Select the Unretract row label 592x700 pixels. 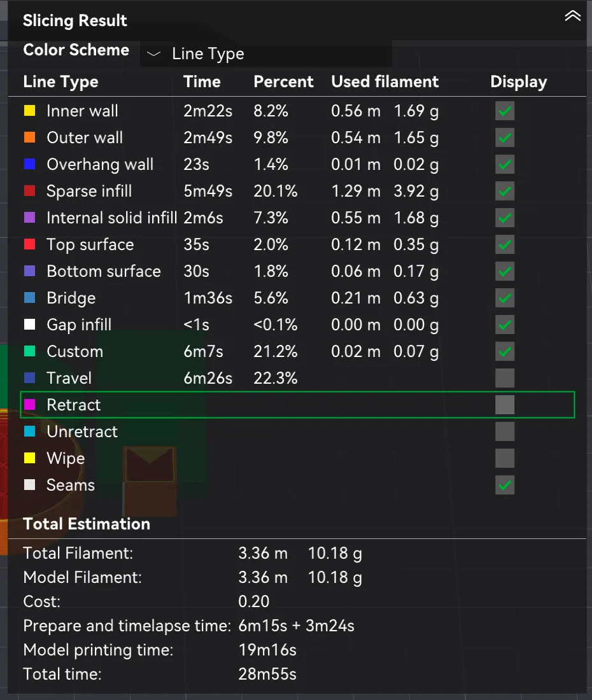(x=82, y=431)
